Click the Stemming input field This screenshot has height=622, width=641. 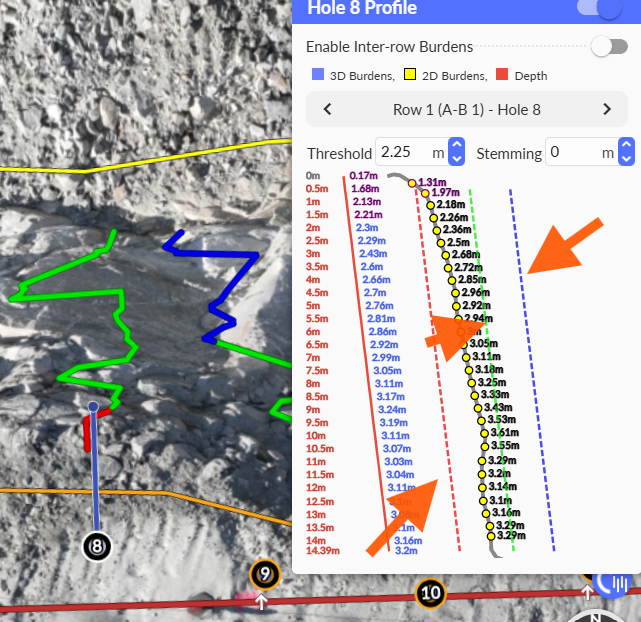[573, 153]
